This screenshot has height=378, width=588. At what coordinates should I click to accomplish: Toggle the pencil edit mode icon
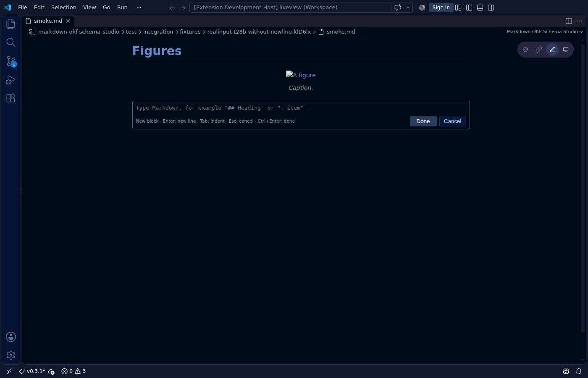552,50
